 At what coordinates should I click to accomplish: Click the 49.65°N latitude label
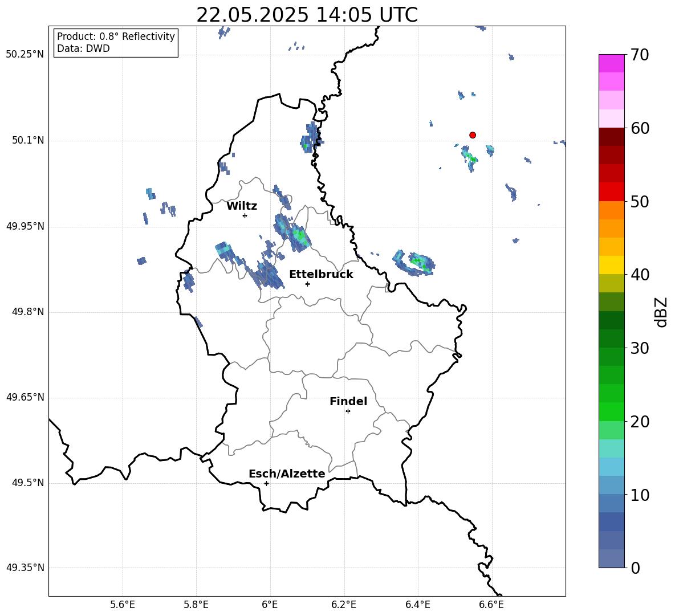[25, 397]
